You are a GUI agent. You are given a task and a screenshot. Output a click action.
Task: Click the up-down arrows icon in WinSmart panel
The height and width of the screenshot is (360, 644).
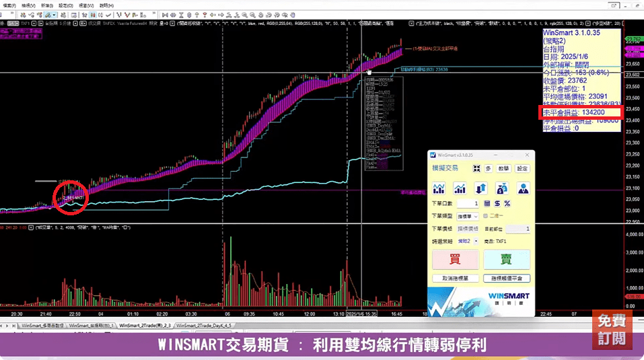point(481,188)
